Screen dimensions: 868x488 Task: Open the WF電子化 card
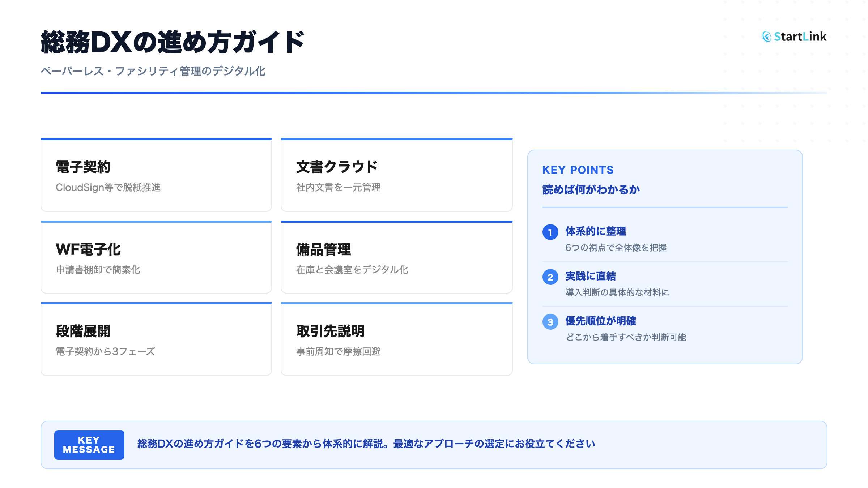point(156,257)
